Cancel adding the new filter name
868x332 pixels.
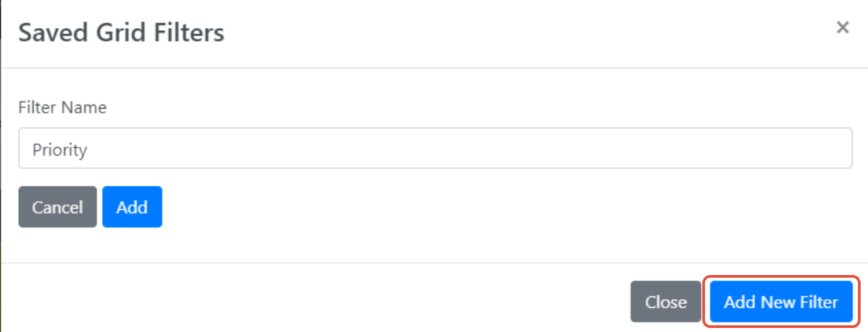[58, 207]
